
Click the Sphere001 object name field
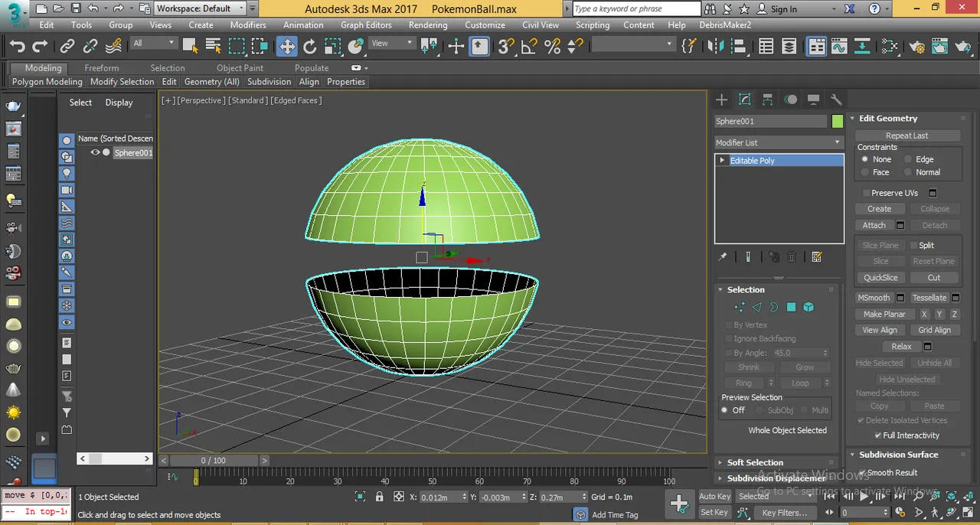point(771,121)
